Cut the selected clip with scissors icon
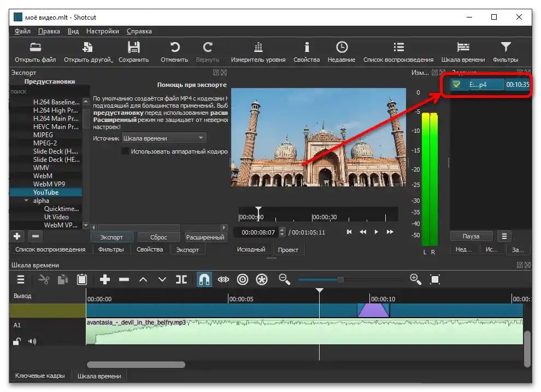Image resolution: width=541 pixels, height=392 pixels. [x=44, y=279]
